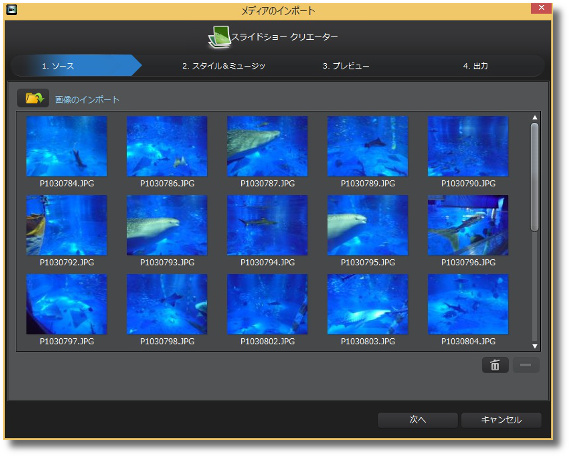Click the Slideshow Creator logo icon
570x457 pixels.
point(220,37)
